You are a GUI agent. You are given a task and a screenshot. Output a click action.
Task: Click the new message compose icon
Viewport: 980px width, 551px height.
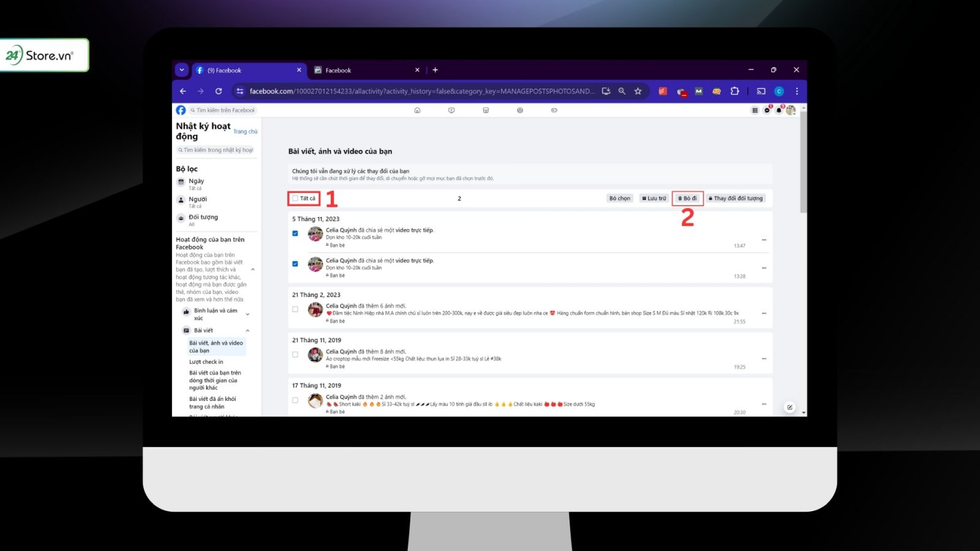click(x=790, y=407)
